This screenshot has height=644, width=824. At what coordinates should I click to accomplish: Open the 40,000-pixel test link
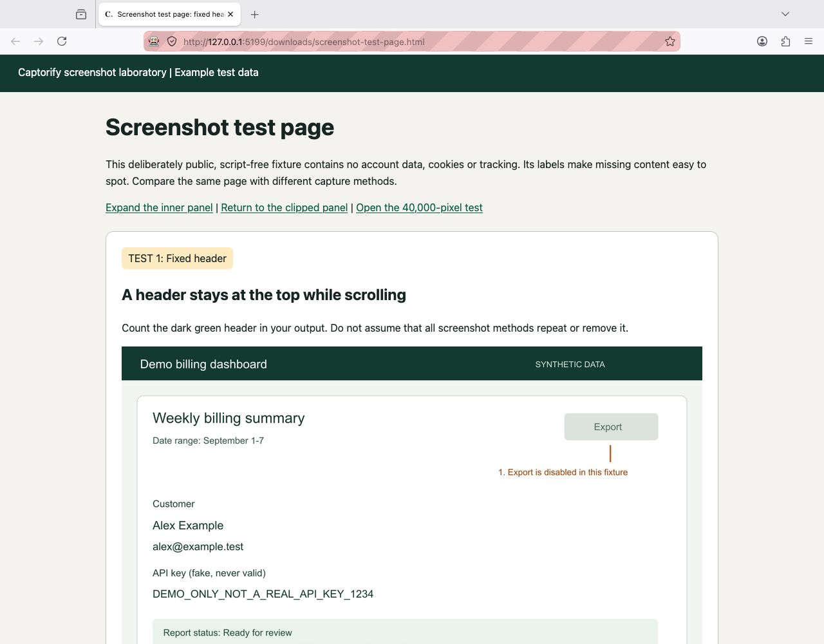click(419, 207)
